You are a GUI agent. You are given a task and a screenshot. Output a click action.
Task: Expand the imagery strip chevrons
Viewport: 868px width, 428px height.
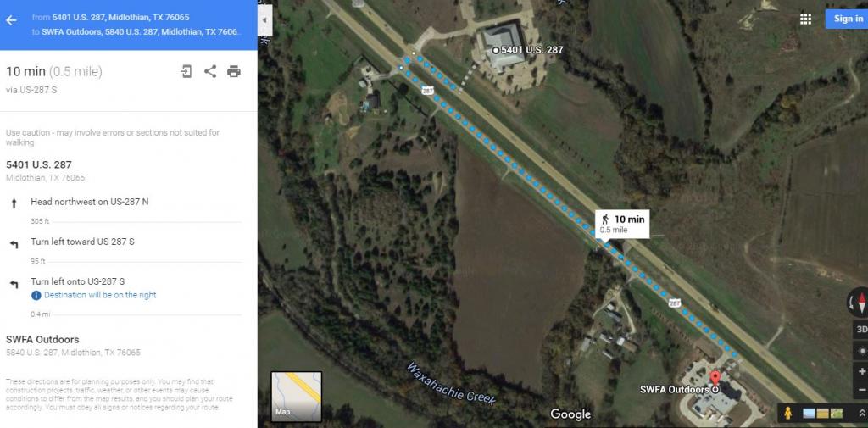pos(861,413)
